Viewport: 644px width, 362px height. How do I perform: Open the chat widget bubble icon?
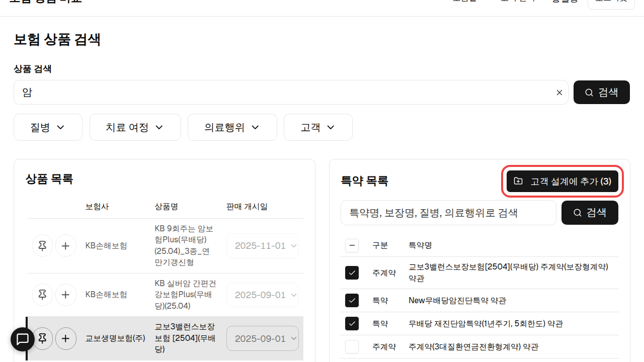(x=23, y=339)
